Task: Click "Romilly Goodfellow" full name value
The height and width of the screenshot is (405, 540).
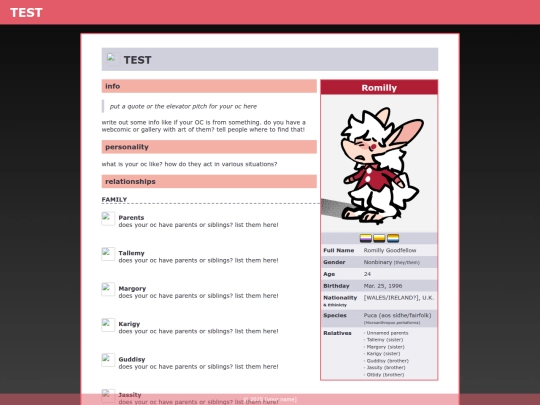Action: click(390, 250)
